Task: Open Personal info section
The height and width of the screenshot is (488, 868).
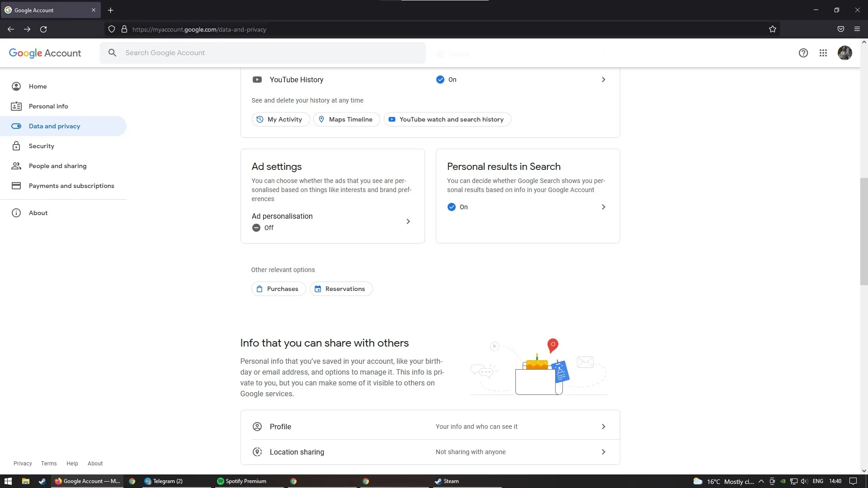Action: click(63, 106)
